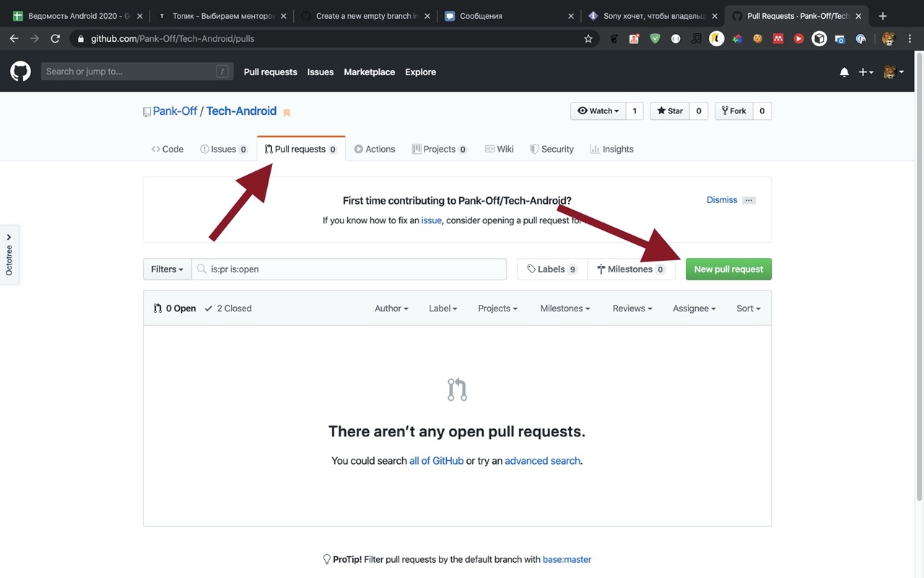924x578 pixels.
Task: Focus the 'Search or jump to' field
Action: click(137, 72)
